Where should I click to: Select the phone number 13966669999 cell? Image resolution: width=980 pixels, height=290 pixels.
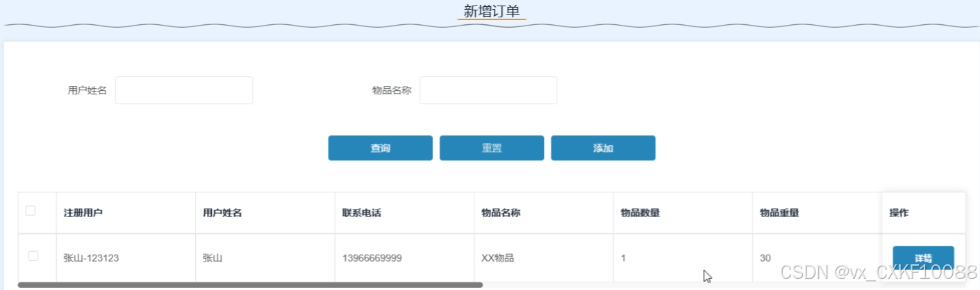(404, 258)
